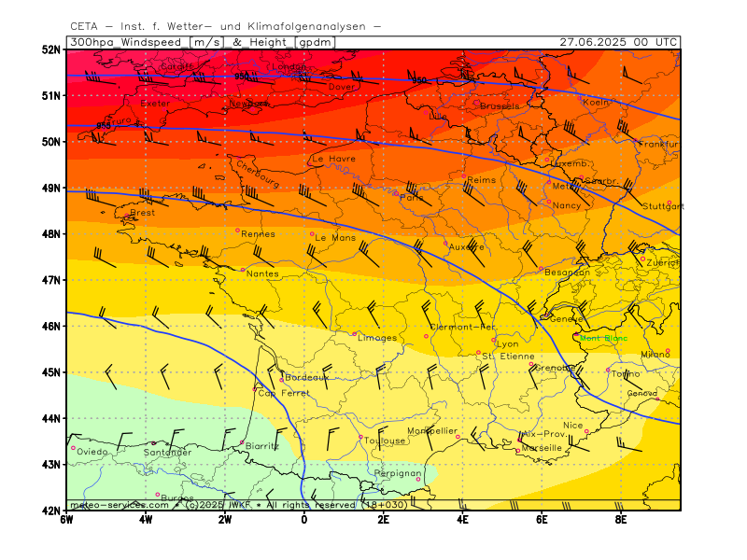The height and width of the screenshot is (560, 747).
Task: Click the Reims city label
Action: coord(482,180)
